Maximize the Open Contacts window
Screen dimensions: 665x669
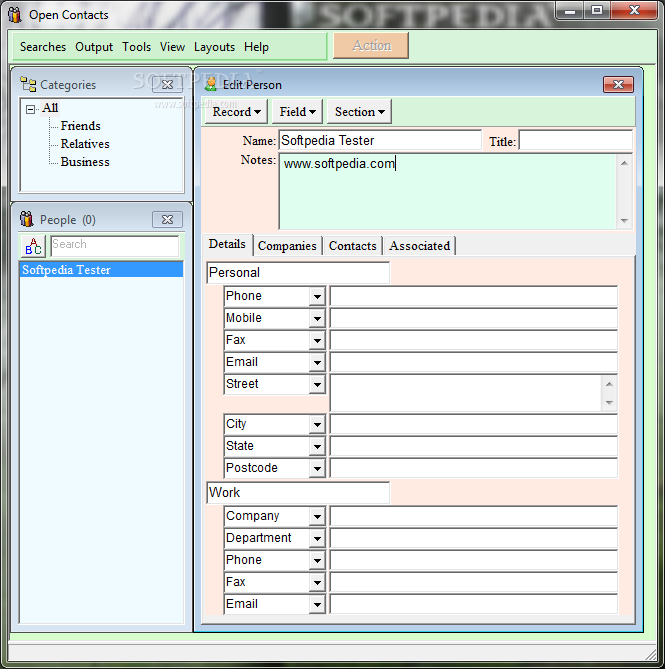click(597, 11)
